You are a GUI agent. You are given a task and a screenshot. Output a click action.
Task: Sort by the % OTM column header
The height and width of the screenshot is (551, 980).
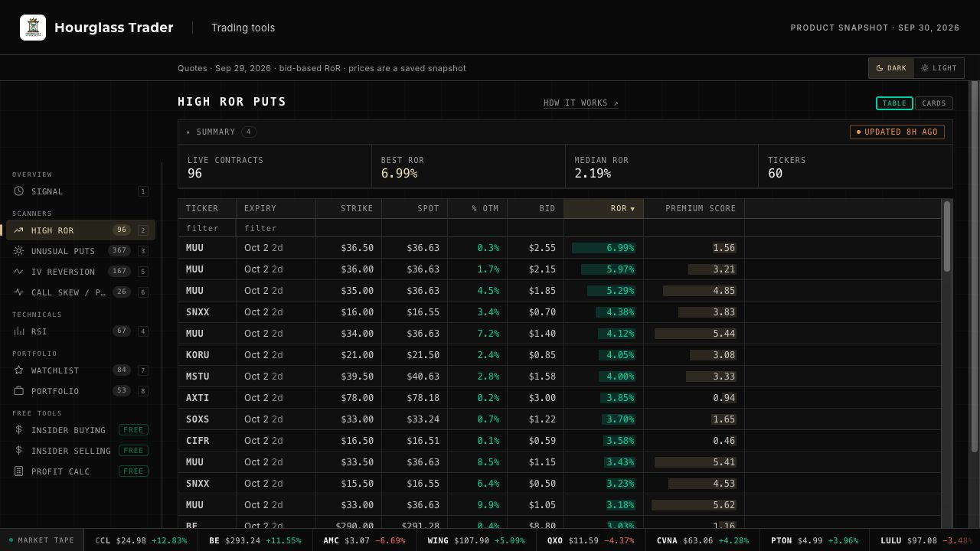[477, 208]
